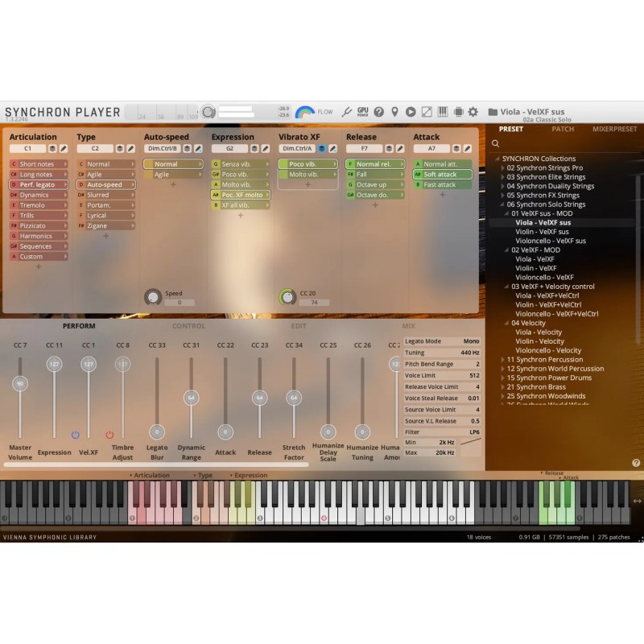This screenshot has height=644, width=644.
Task: Open the GPU Power indicator
Action: click(362, 112)
